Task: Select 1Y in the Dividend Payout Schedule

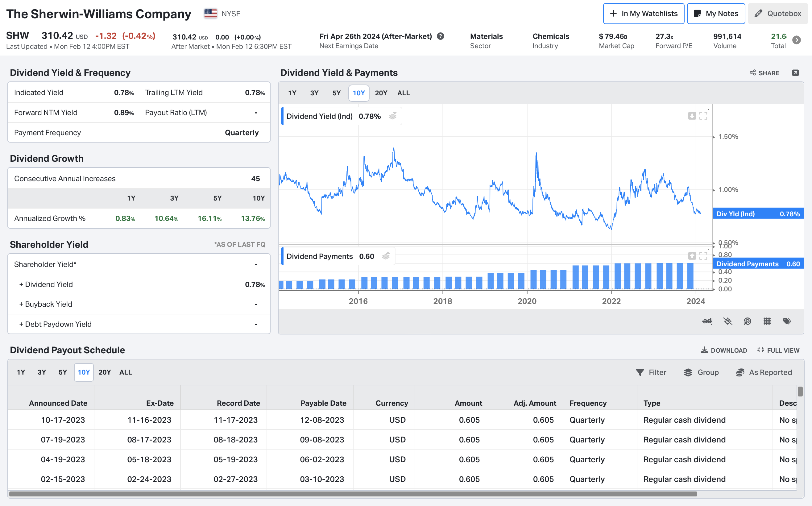Action: tap(21, 372)
